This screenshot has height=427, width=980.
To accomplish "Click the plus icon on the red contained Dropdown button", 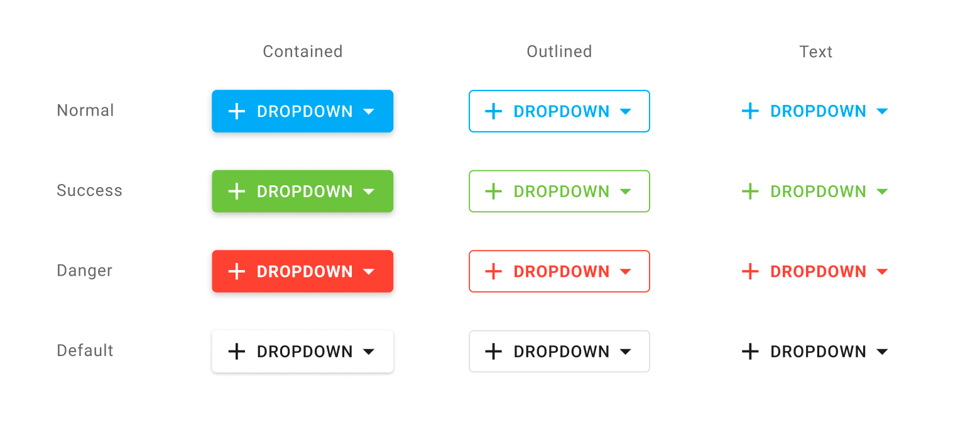I will [x=236, y=271].
